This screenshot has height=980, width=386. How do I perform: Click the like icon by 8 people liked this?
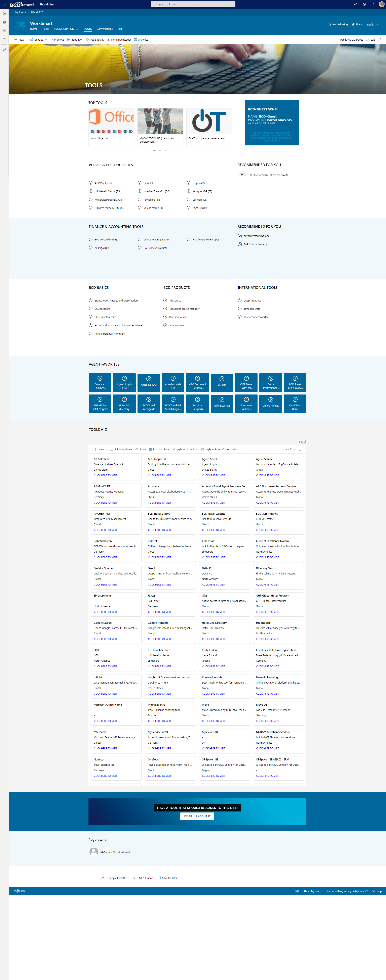click(103, 878)
